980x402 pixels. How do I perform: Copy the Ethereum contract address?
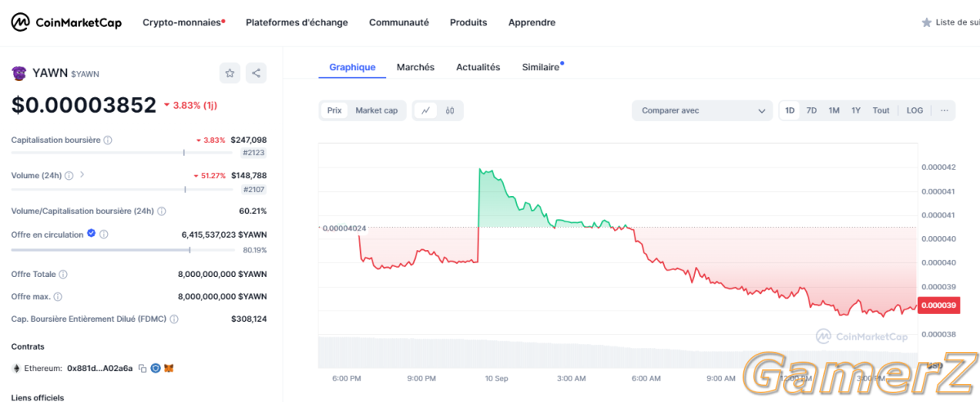point(142,368)
